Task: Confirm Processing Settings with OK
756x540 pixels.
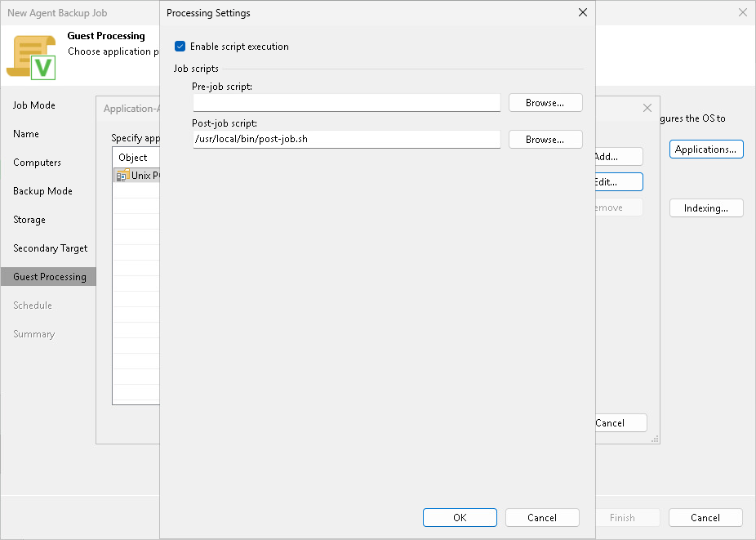Action: pos(460,517)
